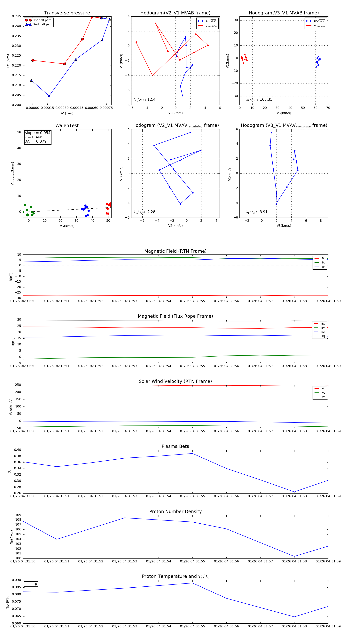Image resolution: width=351 pixels, height=644 pixels.
Task: Click the "A' (T·m)" x-axis label
Action: click(x=67, y=113)
